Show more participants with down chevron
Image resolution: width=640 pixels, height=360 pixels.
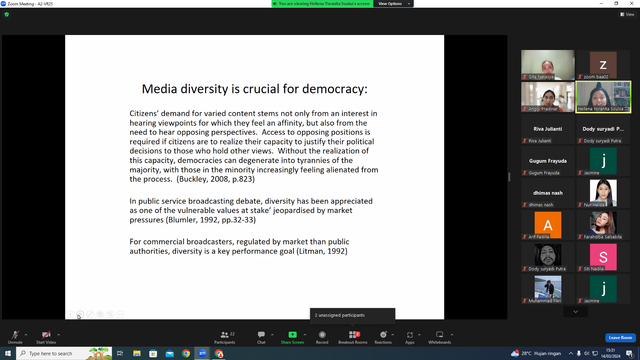[x=576, y=312]
